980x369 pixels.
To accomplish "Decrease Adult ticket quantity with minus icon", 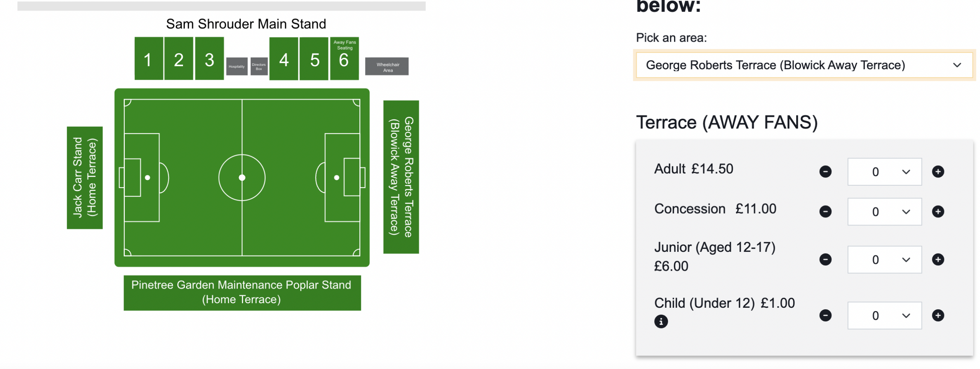I will point(825,171).
